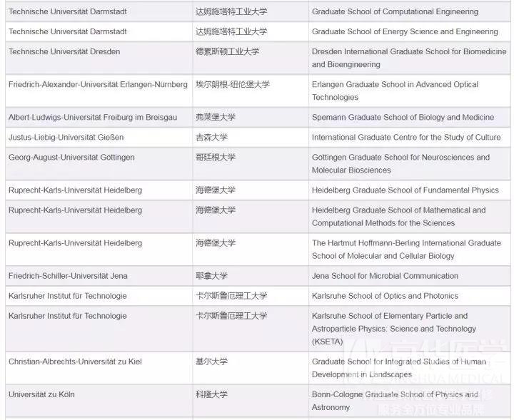
Task: Select 'Graduate School of Computational Engineering' cell
Action: (410, 12)
